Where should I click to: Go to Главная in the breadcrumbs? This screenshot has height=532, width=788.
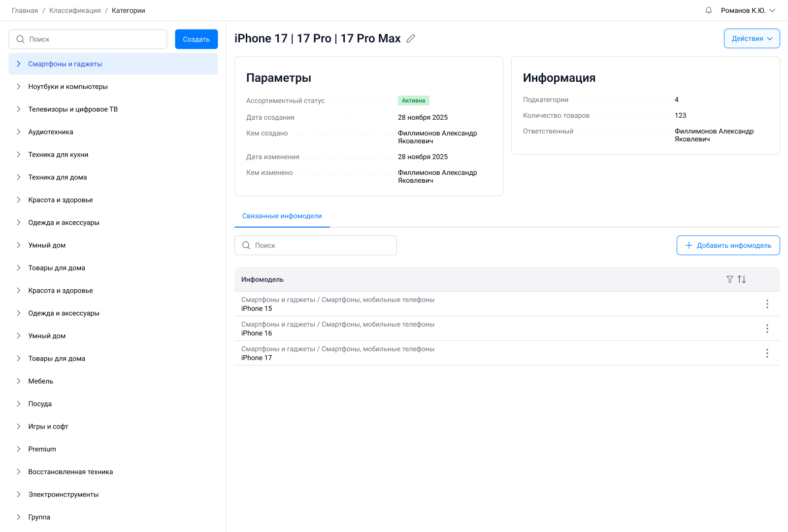(x=25, y=10)
